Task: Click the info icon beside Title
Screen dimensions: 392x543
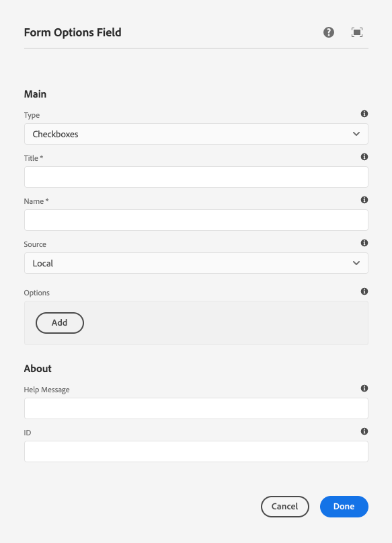Action: tap(364, 157)
